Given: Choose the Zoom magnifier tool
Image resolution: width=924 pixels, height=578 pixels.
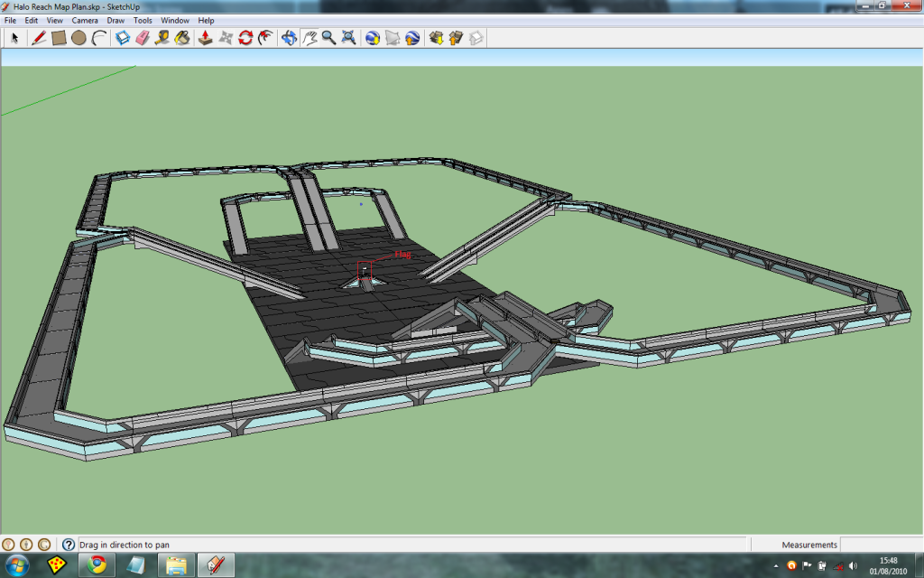Looking at the screenshot, I should coord(328,38).
